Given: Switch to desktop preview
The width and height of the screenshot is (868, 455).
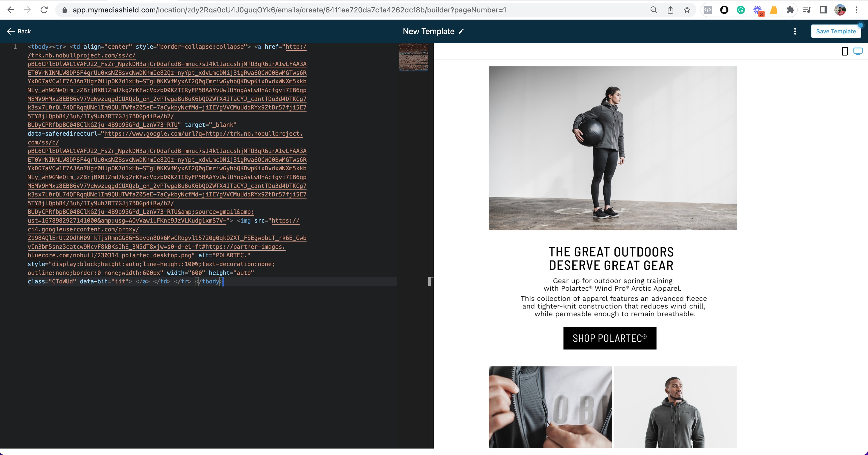Looking at the screenshot, I should pos(858,51).
